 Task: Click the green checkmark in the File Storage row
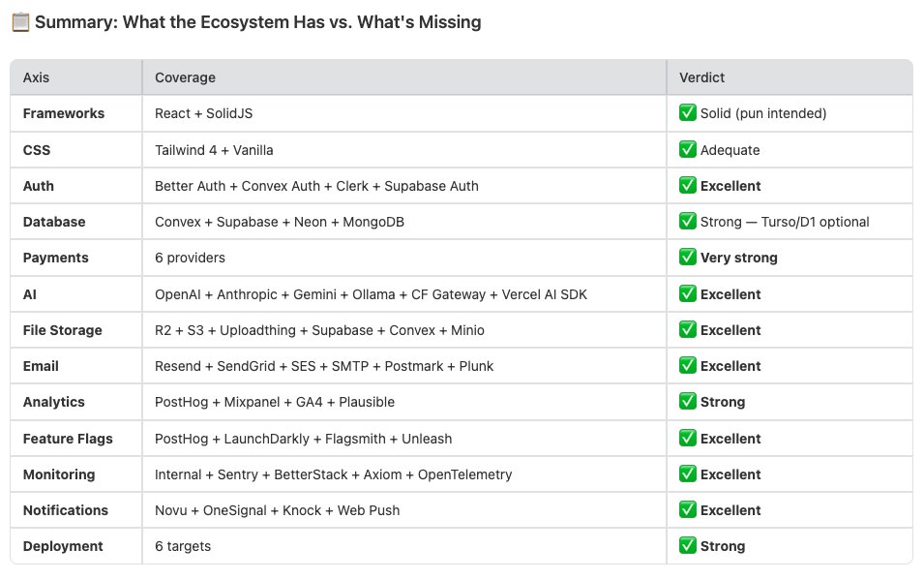click(688, 330)
